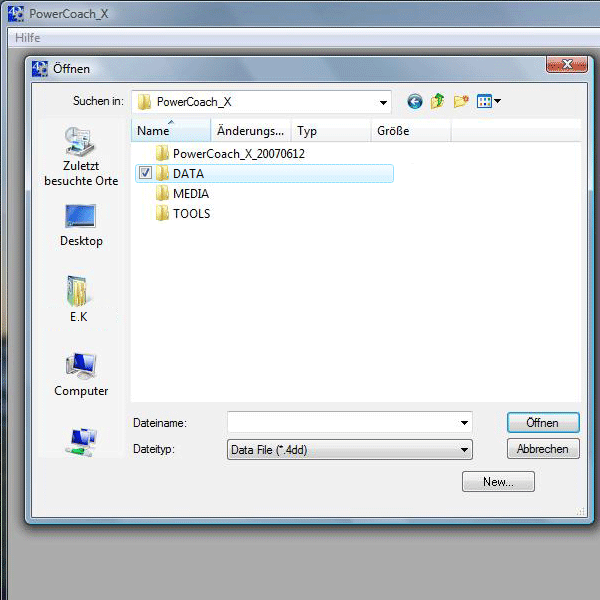Click the PowerCoach_X_20070612 folder icon
The width and height of the screenshot is (600, 600).
click(162, 153)
